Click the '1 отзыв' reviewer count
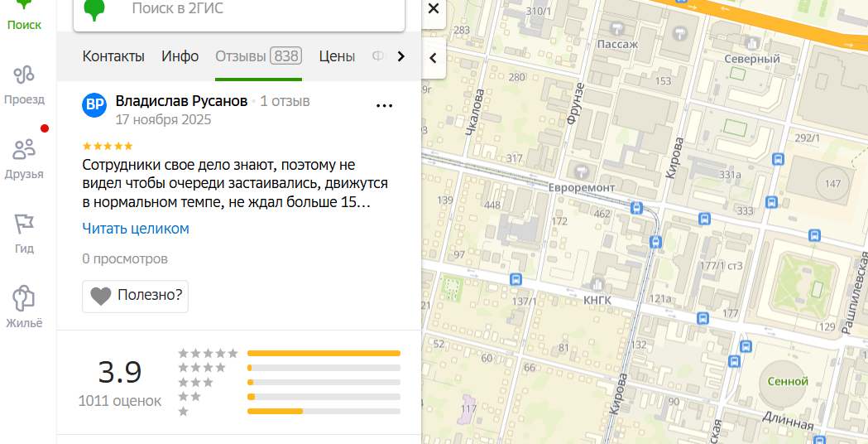 (x=285, y=101)
